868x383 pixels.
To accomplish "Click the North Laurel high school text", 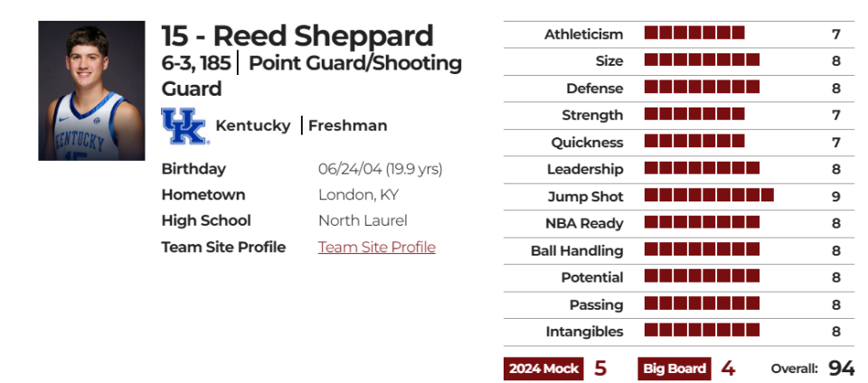I will click(x=363, y=221).
